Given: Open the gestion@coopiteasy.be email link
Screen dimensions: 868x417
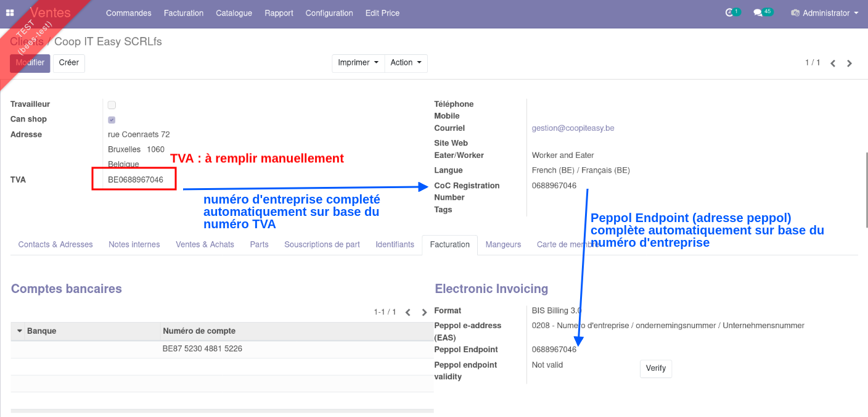Looking at the screenshot, I should click(573, 128).
